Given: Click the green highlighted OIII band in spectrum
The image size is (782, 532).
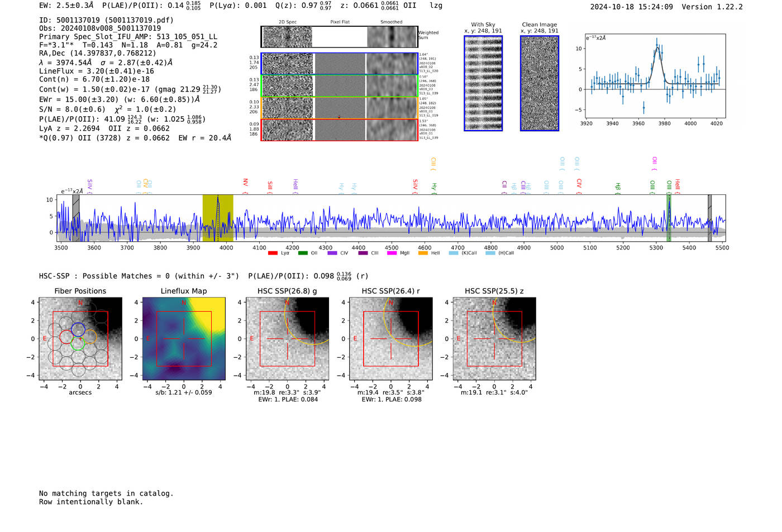Looking at the screenshot, I should tap(669, 218).
